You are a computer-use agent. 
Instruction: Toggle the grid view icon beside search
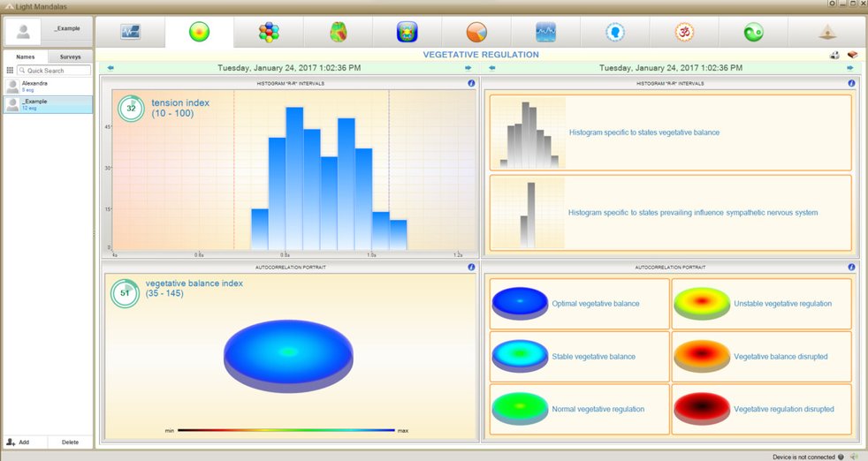[11, 71]
